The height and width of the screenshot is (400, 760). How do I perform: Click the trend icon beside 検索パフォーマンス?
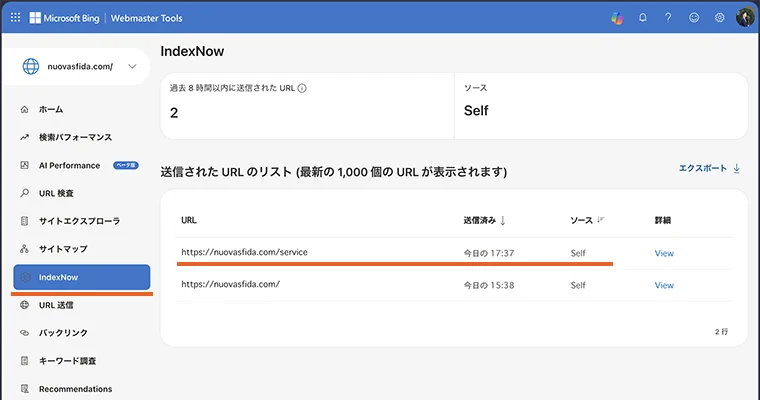24,137
